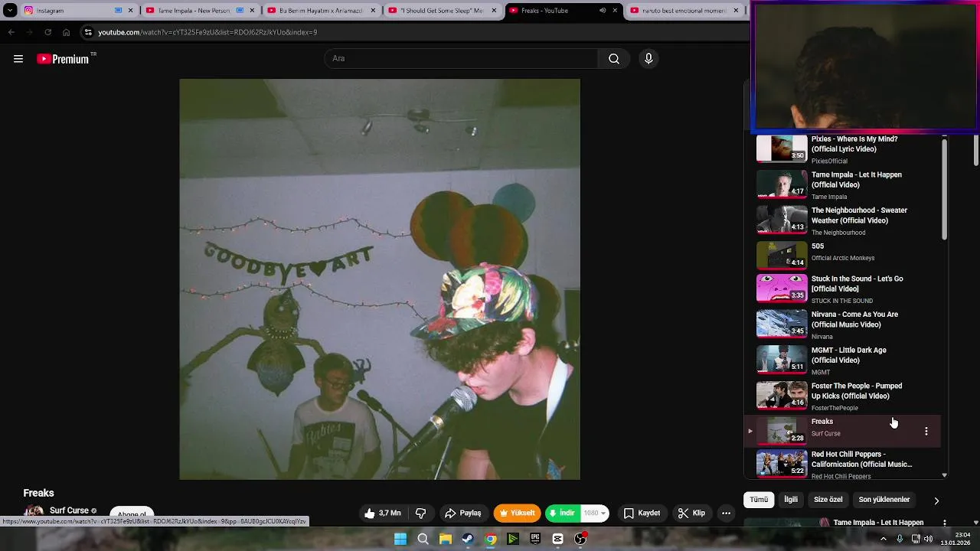980x551 pixels.
Task: Mute the Freaks - YouTube tab speaker icon
Action: (x=603, y=11)
